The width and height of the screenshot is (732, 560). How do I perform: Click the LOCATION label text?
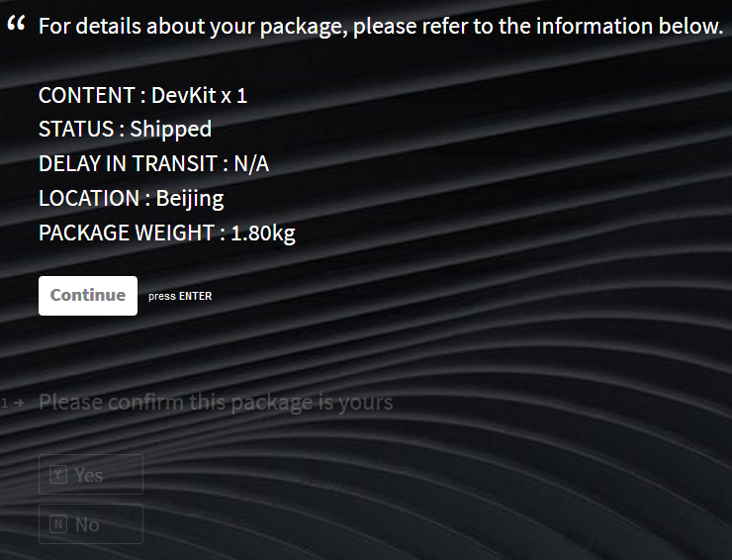pyautogui.click(x=88, y=199)
